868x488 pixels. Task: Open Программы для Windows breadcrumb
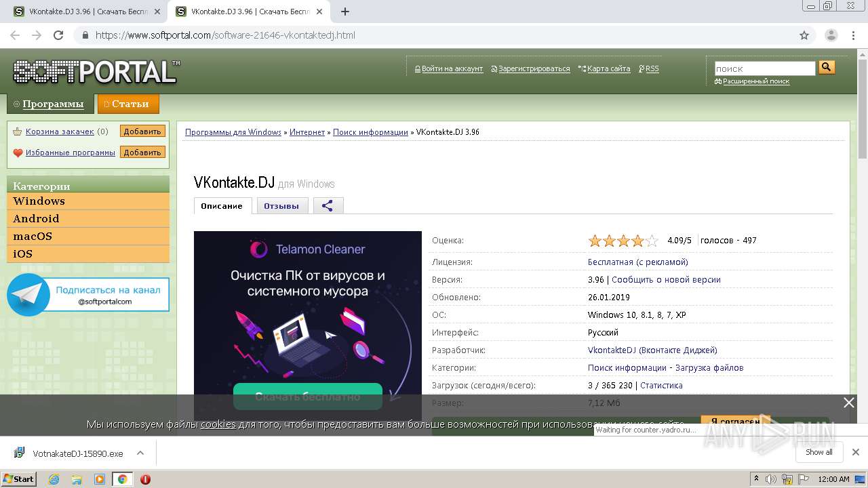(233, 132)
